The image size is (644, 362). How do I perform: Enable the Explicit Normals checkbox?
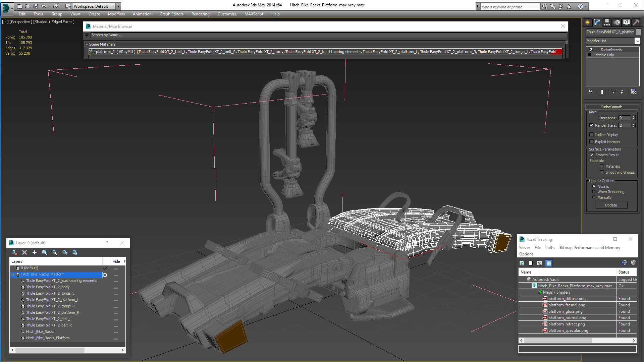tap(592, 142)
